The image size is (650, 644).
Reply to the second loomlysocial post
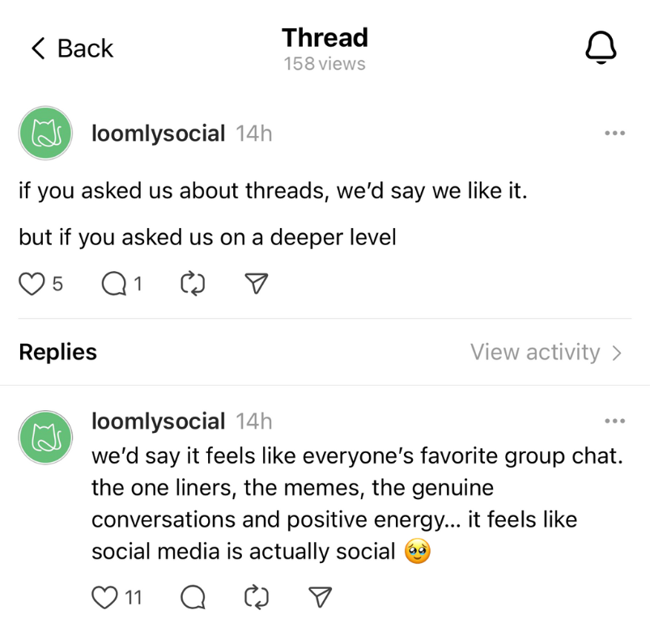click(x=192, y=597)
